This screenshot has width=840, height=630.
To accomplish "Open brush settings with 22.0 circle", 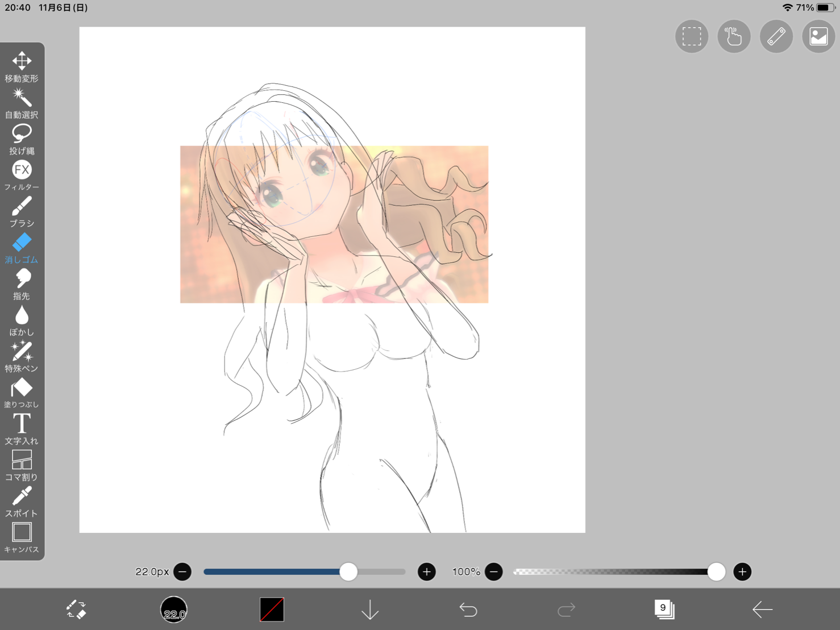I will [174, 609].
